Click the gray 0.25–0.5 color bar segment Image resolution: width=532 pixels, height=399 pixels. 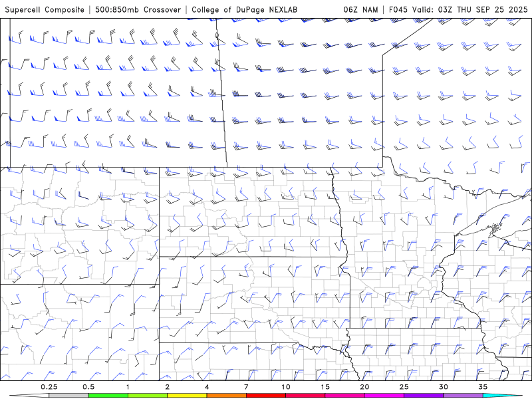pyautogui.click(x=68, y=396)
